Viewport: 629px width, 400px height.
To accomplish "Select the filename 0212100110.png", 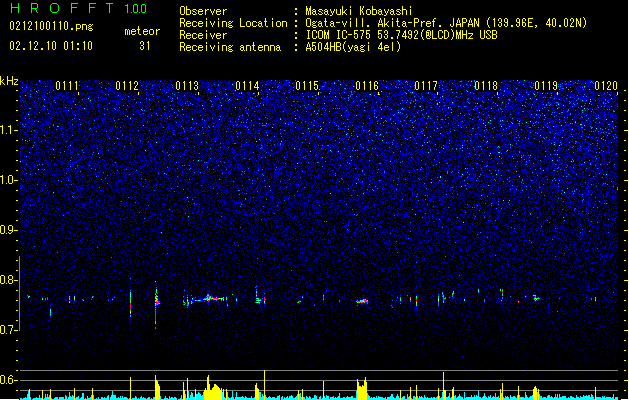I will [51, 26].
